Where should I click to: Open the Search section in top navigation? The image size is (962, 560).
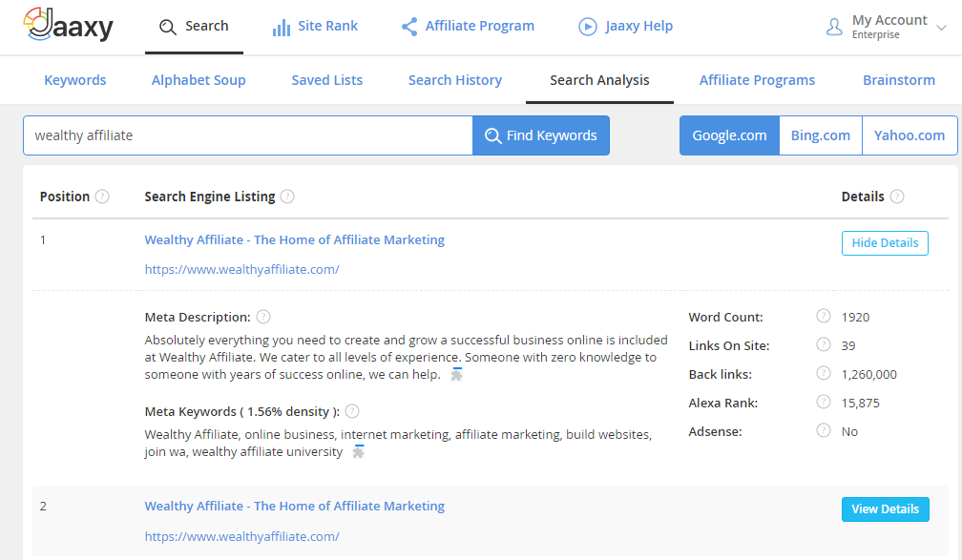194,27
